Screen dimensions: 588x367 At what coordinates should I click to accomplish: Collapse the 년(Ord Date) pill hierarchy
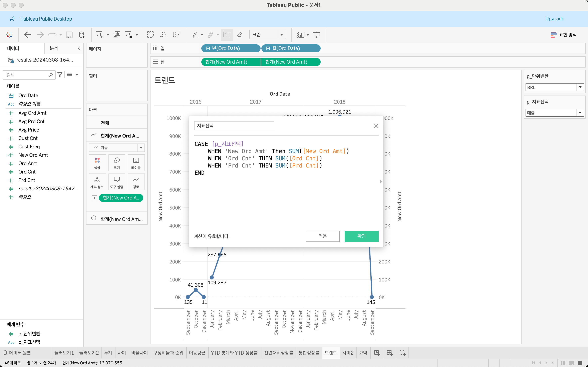(x=208, y=48)
